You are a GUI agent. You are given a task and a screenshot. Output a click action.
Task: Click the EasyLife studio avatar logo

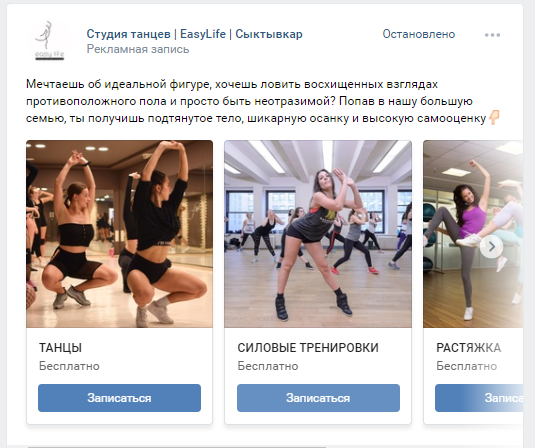coord(50,41)
